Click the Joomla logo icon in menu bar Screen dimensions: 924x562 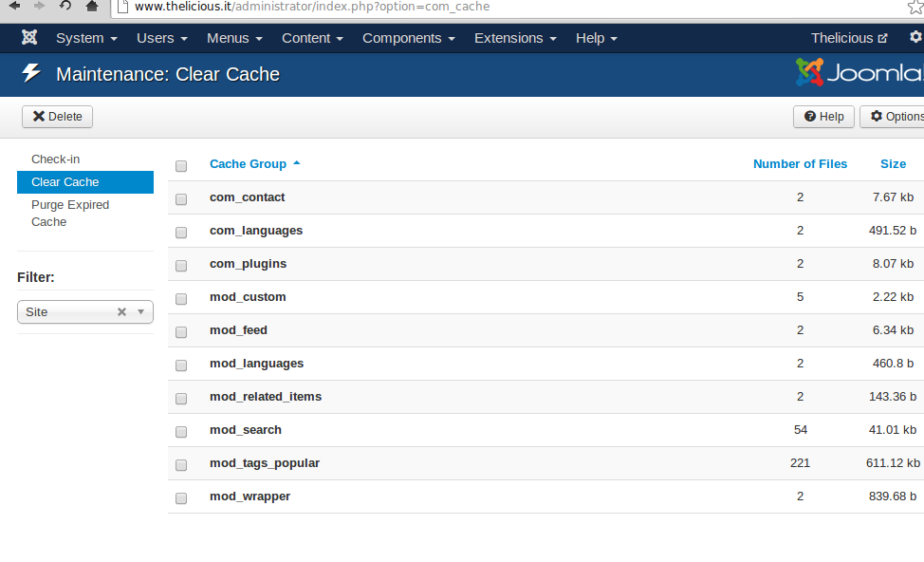[x=29, y=38]
